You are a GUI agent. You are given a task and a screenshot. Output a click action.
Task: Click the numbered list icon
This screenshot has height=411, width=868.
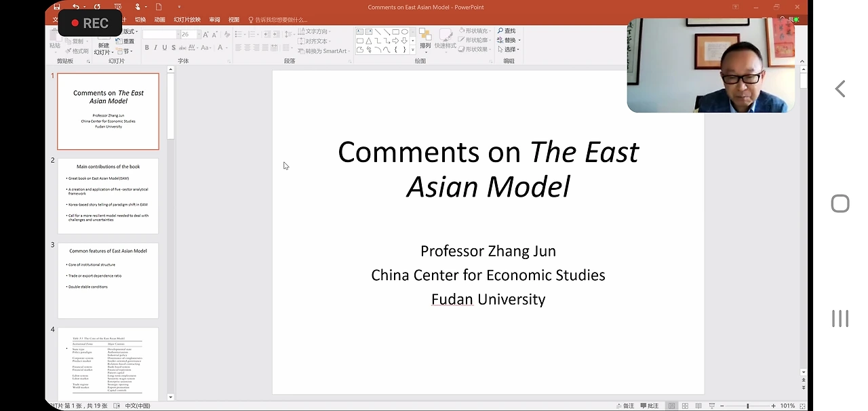point(253,34)
